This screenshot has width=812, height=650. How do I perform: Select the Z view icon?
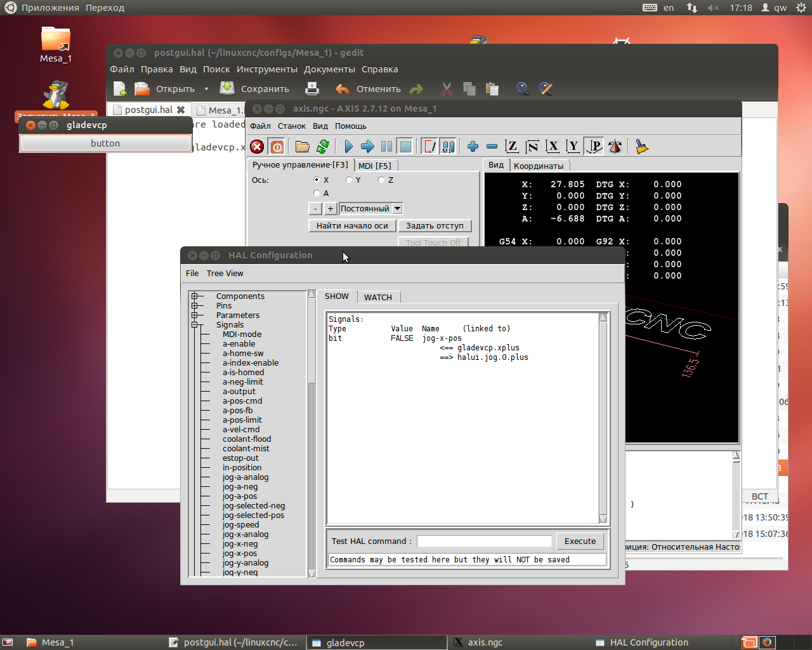[512, 147]
